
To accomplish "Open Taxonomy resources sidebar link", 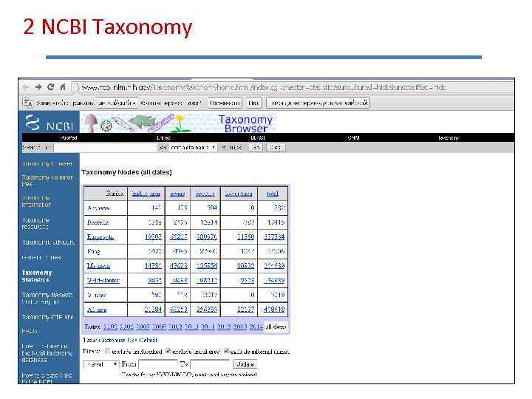I will (35, 224).
